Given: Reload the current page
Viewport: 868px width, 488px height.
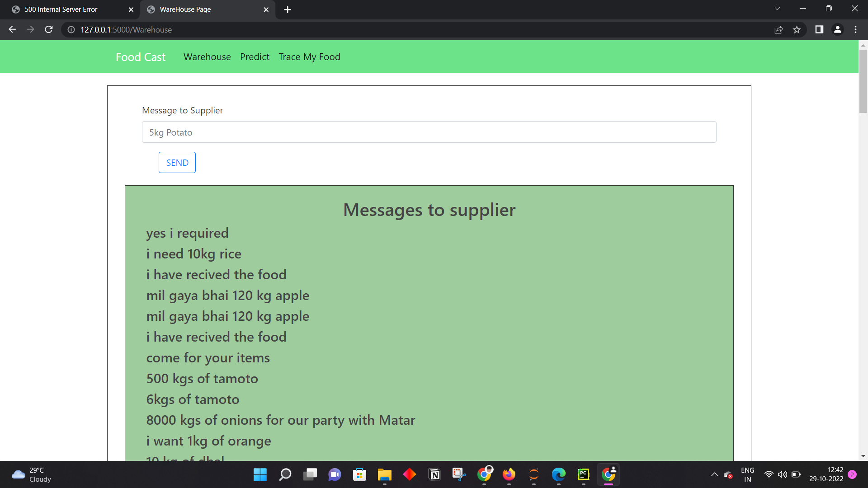Looking at the screenshot, I should click(49, 30).
